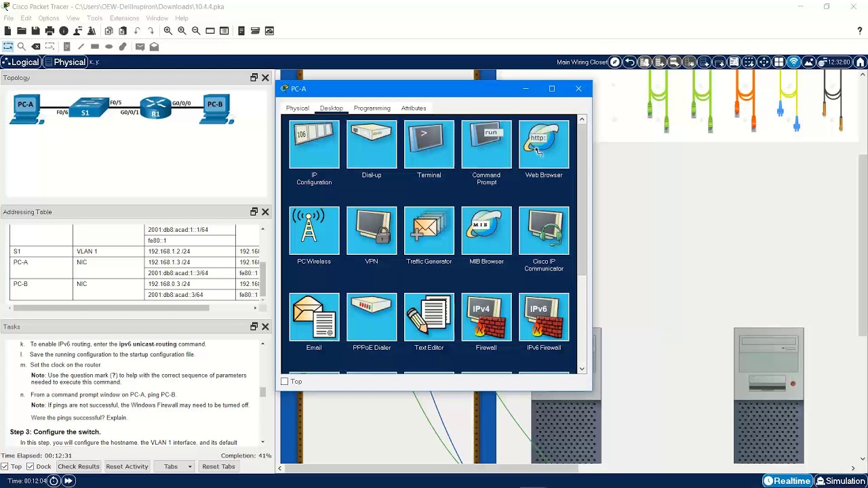868x488 pixels.
Task: Click the New file toolbar icon
Action: pos(7,30)
